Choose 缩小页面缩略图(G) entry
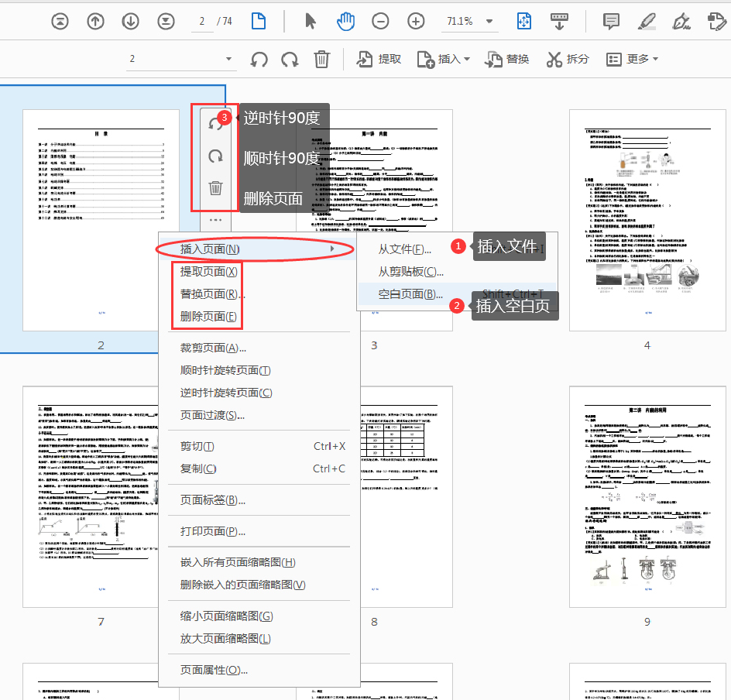The width and height of the screenshot is (731, 700). (259, 616)
